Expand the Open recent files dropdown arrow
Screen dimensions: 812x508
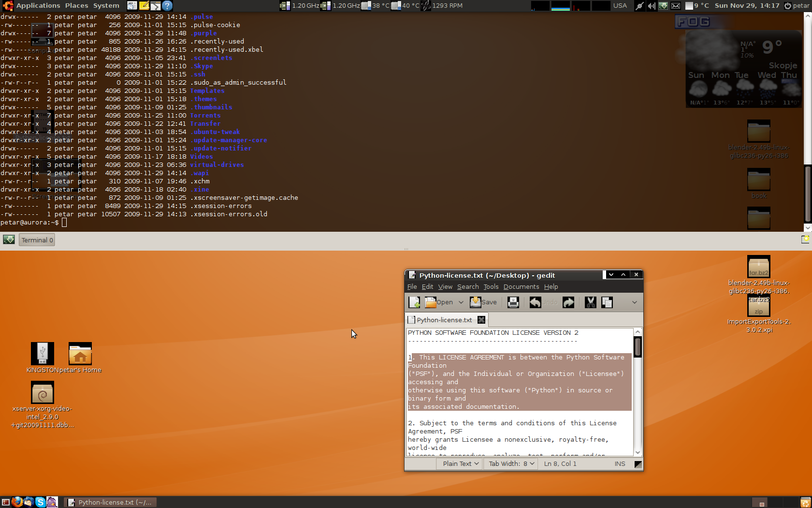[x=461, y=302]
